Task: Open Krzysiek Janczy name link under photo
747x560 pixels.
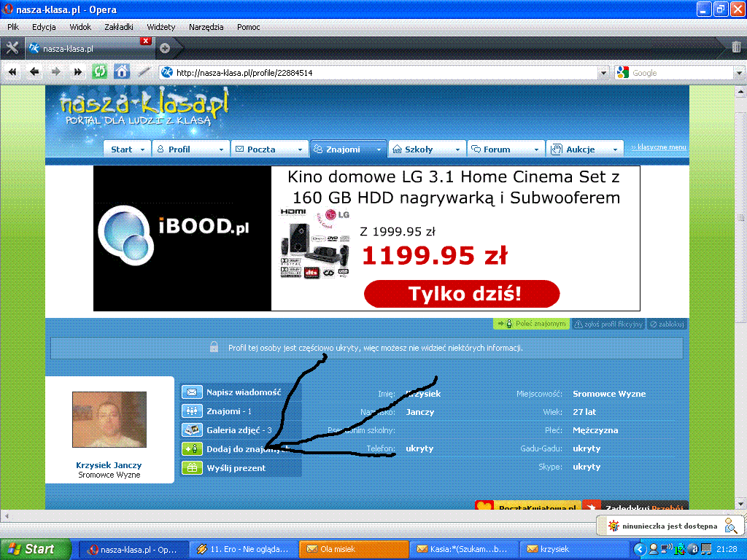Action: tap(109, 465)
